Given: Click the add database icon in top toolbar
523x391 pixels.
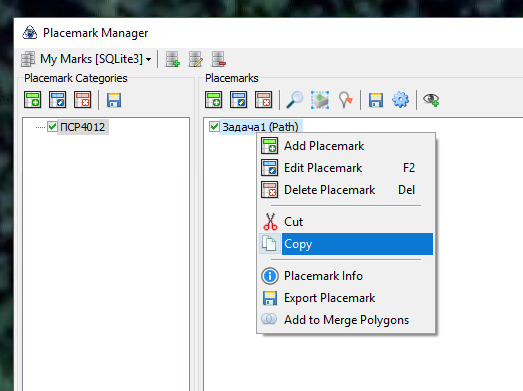Looking at the screenshot, I should coord(173,59).
